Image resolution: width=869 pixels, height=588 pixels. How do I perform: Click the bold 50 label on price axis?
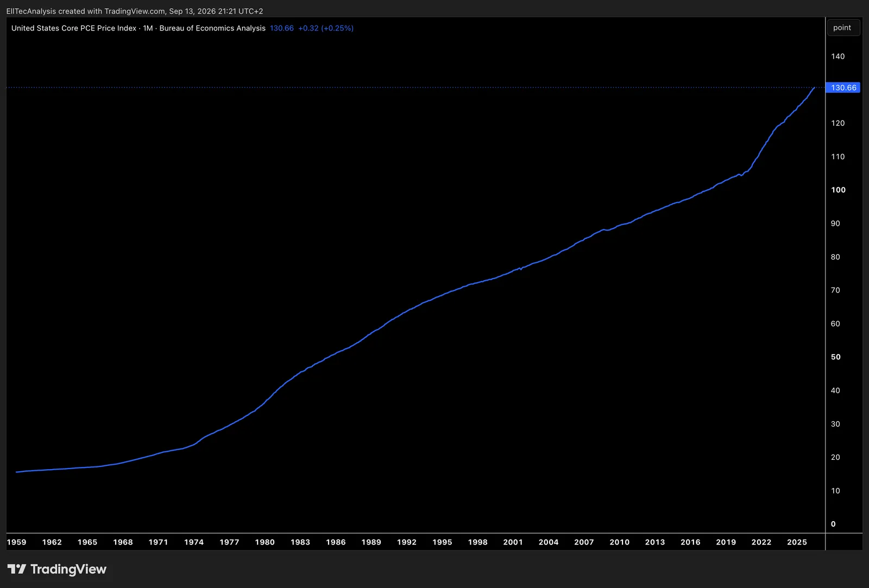tap(836, 357)
